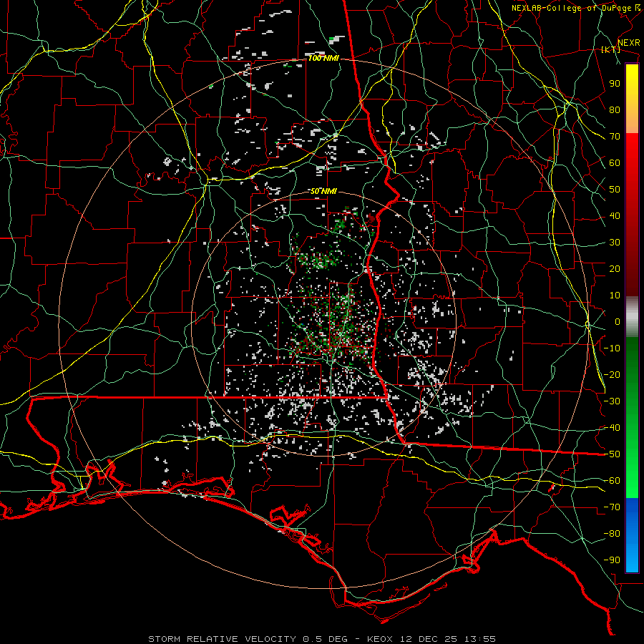Click the -60 value on the velocity scale
This screenshot has width=644, height=644.
point(612,481)
